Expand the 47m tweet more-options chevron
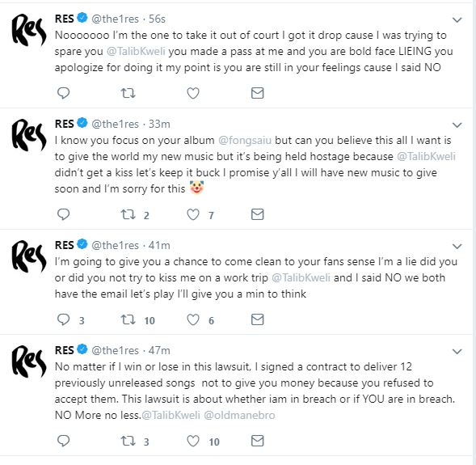The image size is (476, 465). (x=457, y=352)
